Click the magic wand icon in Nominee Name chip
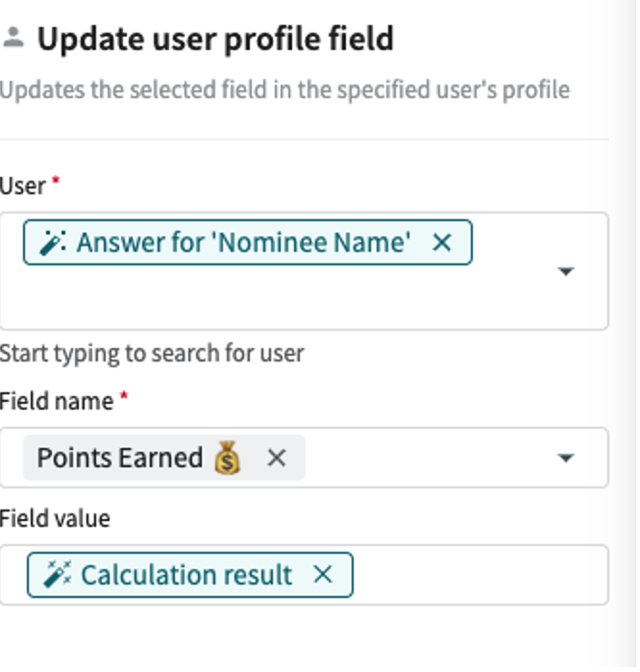This screenshot has height=672, width=640. (x=52, y=243)
